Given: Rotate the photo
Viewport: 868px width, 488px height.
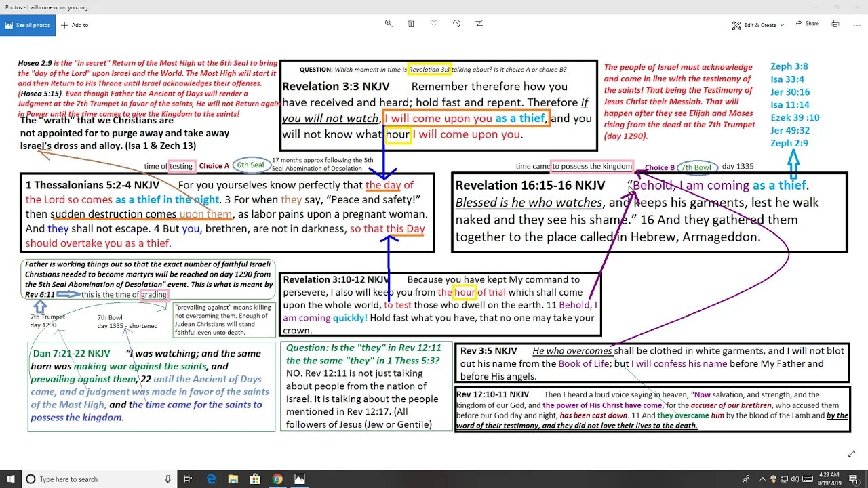Looking at the screenshot, I should tap(456, 24).
